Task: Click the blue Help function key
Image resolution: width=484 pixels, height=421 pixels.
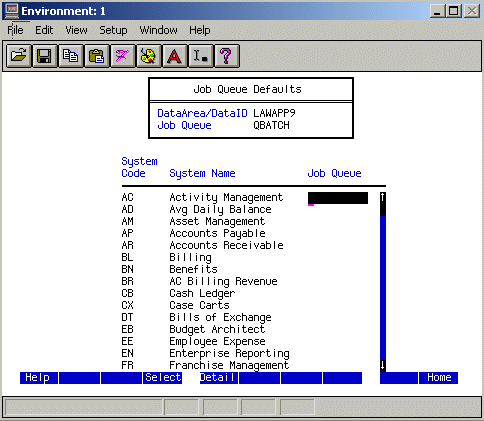Action: click(x=39, y=378)
